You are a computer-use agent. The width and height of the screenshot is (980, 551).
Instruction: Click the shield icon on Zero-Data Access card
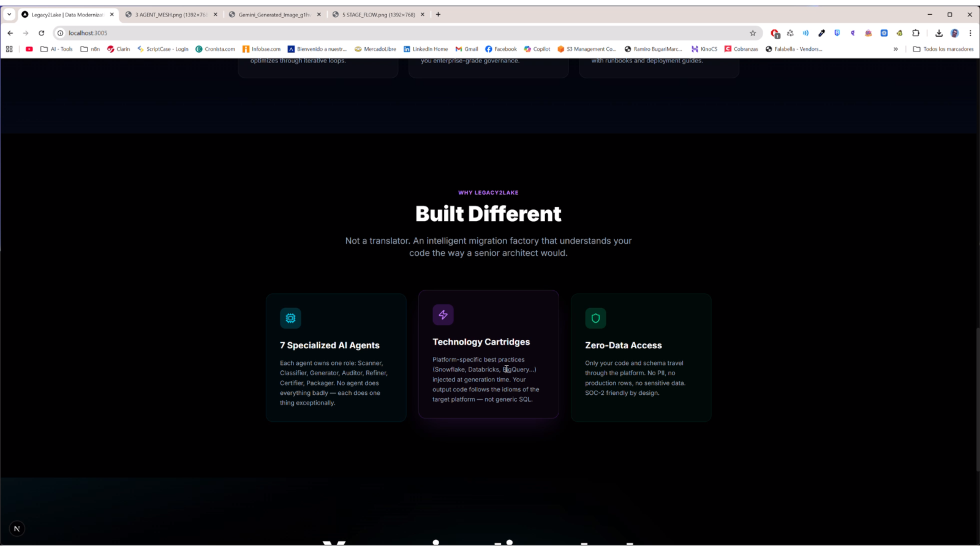pyautogui.click(x=595, y=318)
